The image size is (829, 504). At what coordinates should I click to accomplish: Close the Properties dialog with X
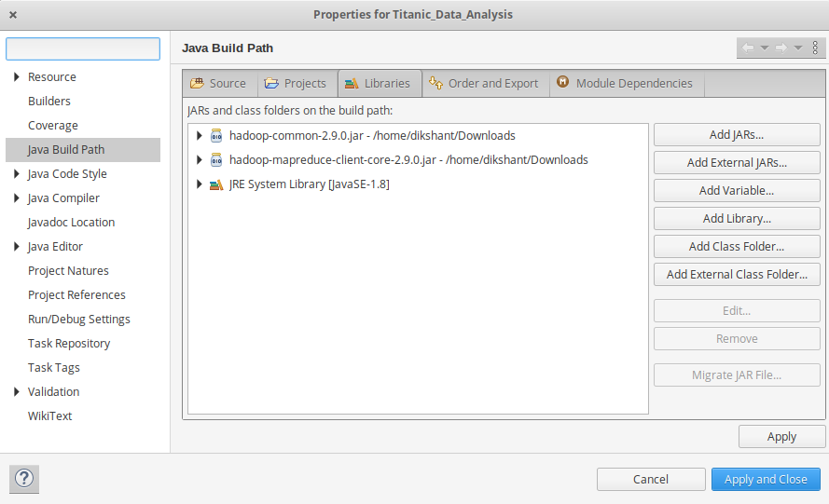tap(13, 15)
